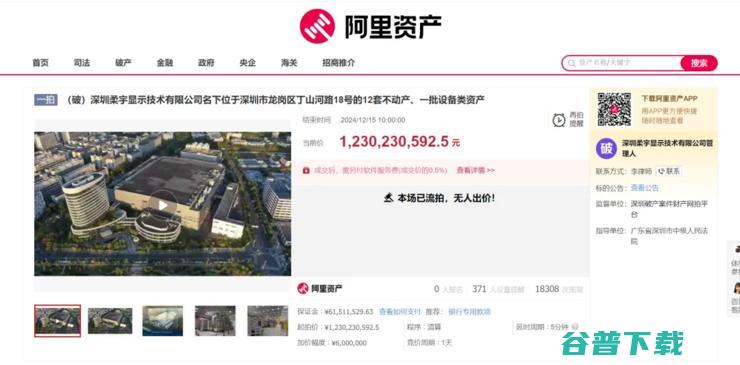This screenshot has height=365, width=740.
Task: Open the 查看公告 announcement link
Action: point(645,188)
